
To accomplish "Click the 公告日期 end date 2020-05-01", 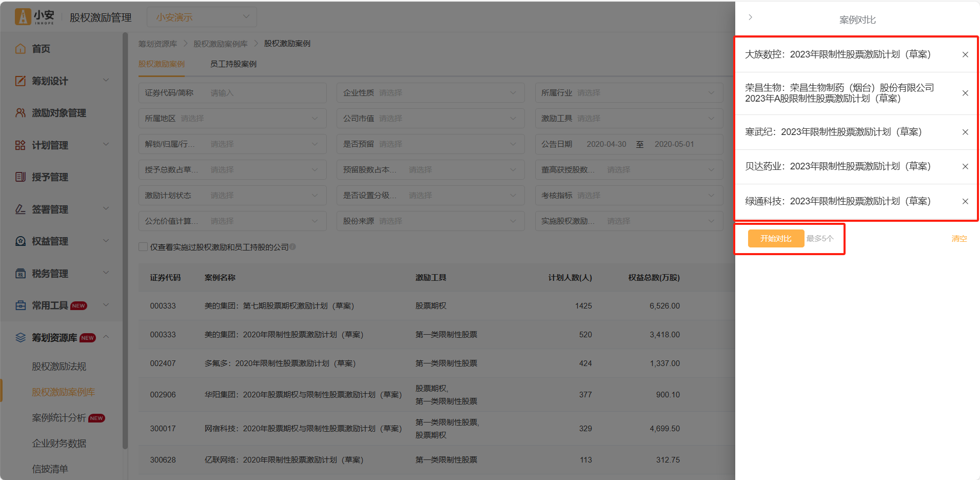I will (674, 144).
